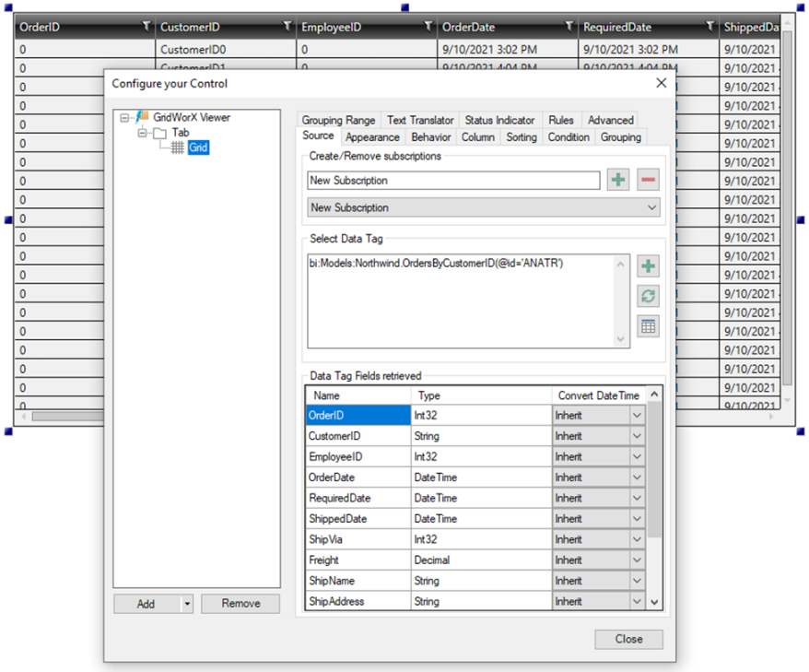This screenshot has width=809, height=672.
Task: Click the green plus add data tag icon
Action: click(x=648, y=266)
